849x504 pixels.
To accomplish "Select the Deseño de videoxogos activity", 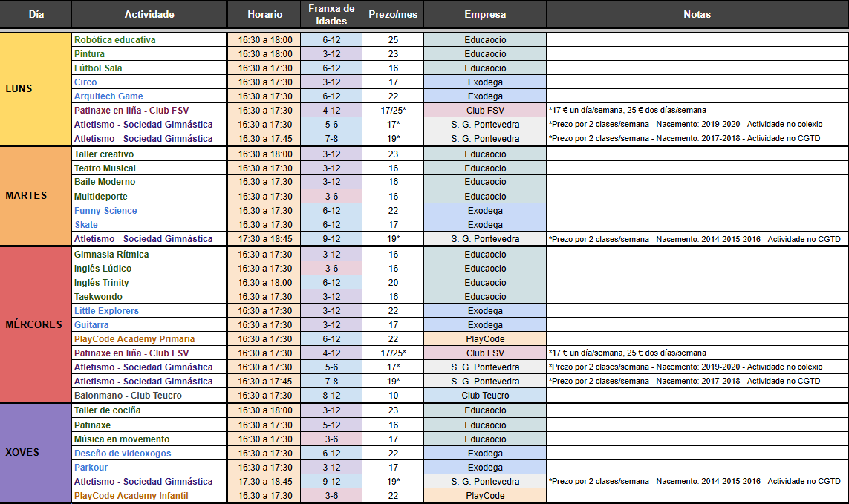I will pos(149,453).
